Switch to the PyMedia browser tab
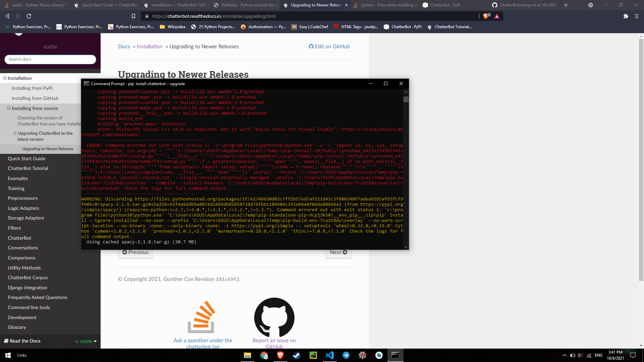The width and height of the screenshot is (644, 362). click(246, 5)
